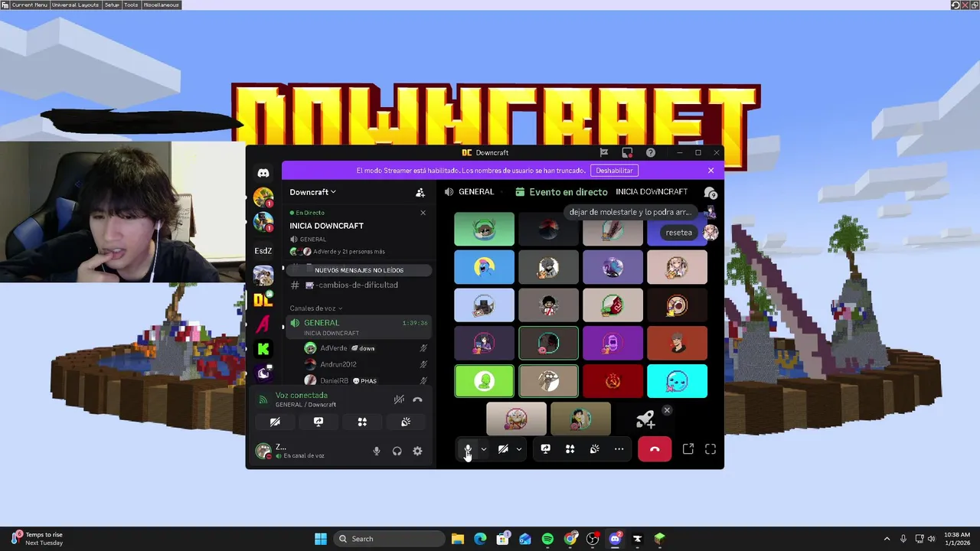
Task: Open activities icon in call control bar
Action: tap(570, 449)
